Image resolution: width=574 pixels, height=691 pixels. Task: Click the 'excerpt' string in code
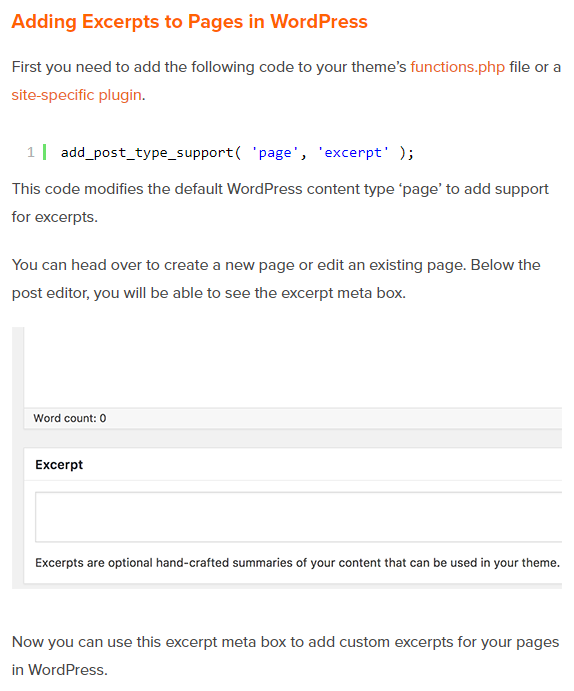pyautogui.click(x=353, y=152)
